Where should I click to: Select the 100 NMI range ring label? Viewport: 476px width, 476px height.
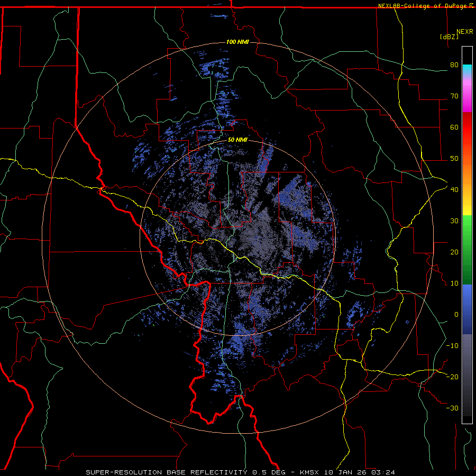237,42
